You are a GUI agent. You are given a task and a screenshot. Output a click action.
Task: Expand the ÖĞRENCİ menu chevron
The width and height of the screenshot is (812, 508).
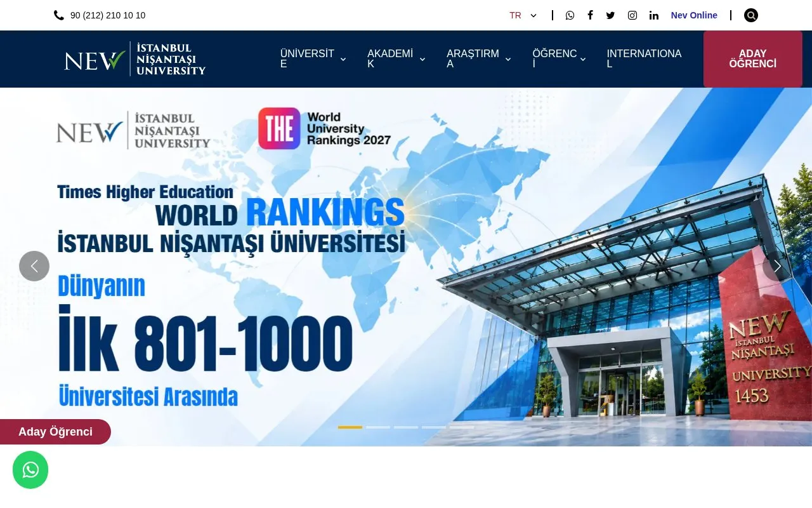583,59
